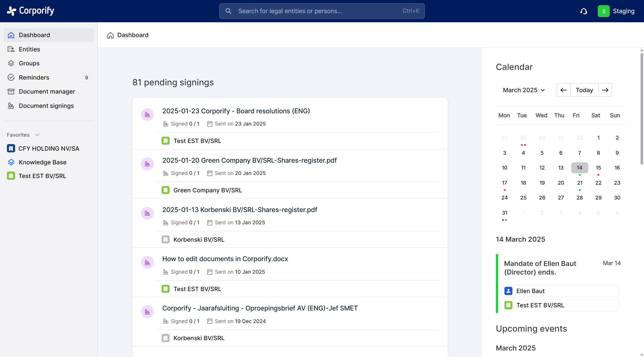Select March 21 in the calendar

pos(579,183)
